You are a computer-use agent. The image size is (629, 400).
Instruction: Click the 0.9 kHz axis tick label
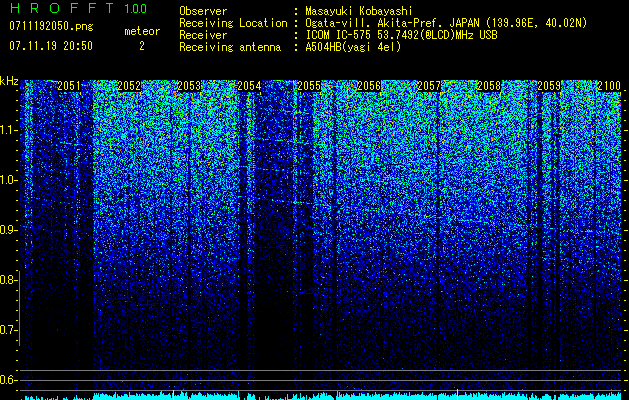pos(7,230)
